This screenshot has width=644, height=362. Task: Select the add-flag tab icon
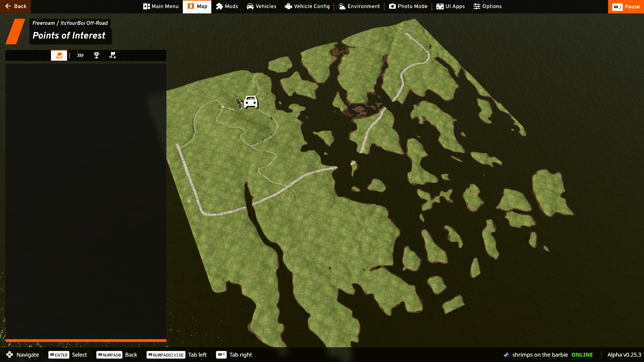[113, 55]
